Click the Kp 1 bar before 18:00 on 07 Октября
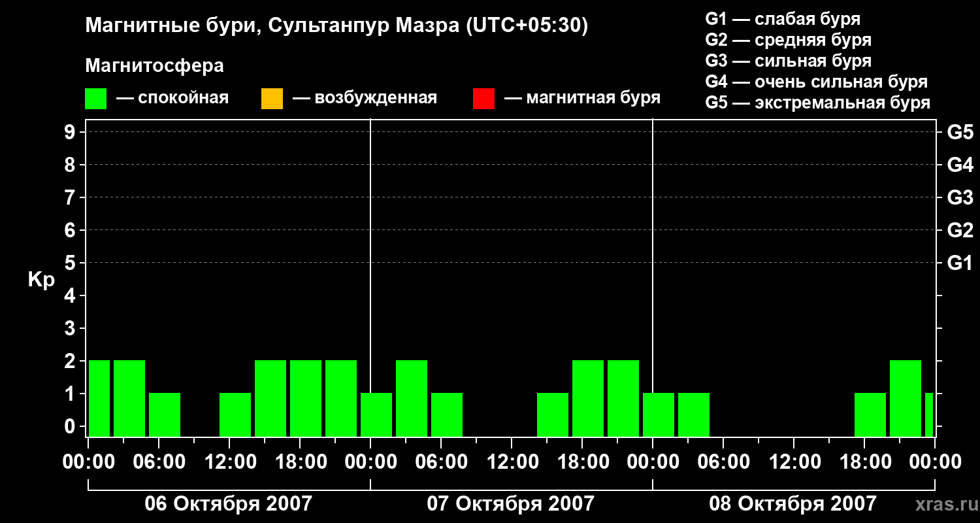The width and height of the screenshot is (980, 523). pos(553,414)
